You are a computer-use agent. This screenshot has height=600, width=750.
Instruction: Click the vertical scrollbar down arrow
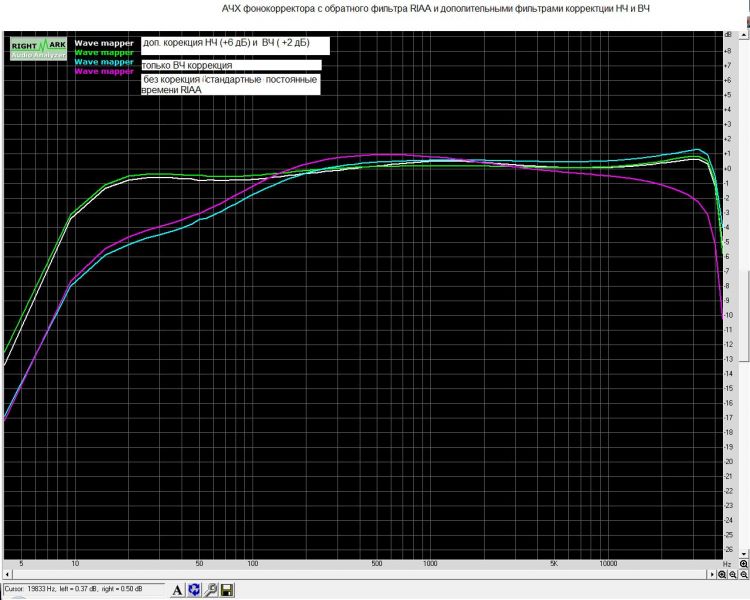pyautogui.click(x=744, y=554)
